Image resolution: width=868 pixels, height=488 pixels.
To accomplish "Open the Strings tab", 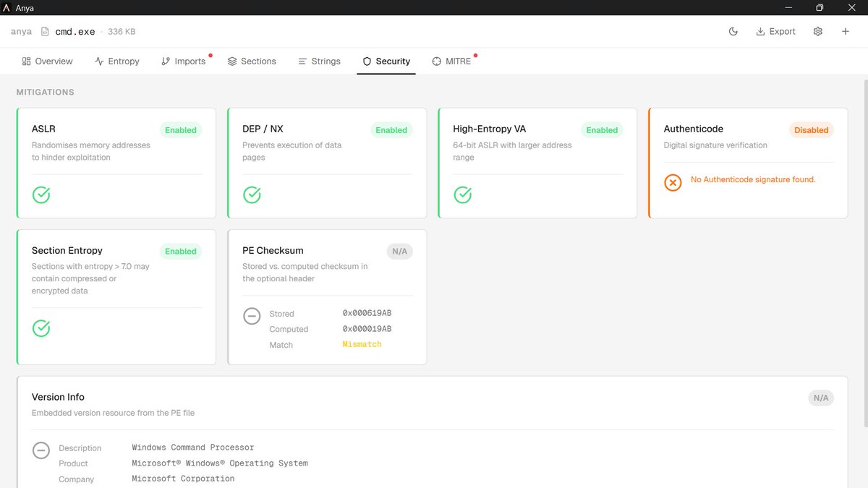I will pos(319,61).
